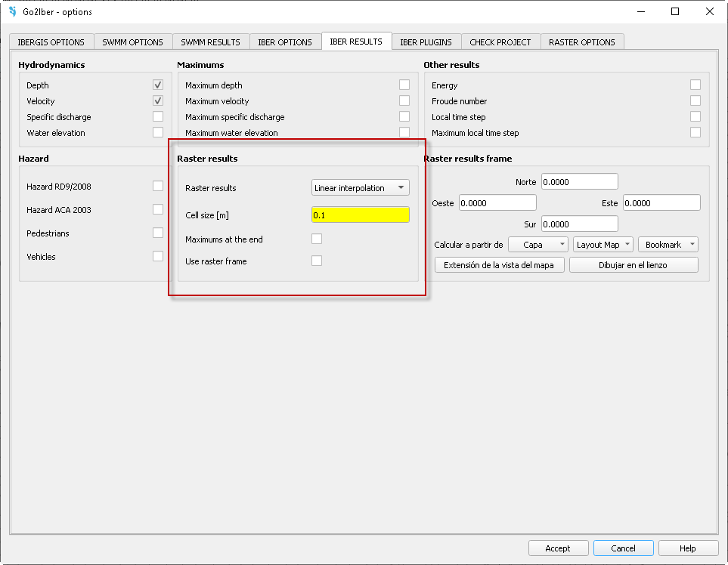Open the Linear interpolation dropdown
Viewport: 728px width, 565px height.
[x=361, y=187]
